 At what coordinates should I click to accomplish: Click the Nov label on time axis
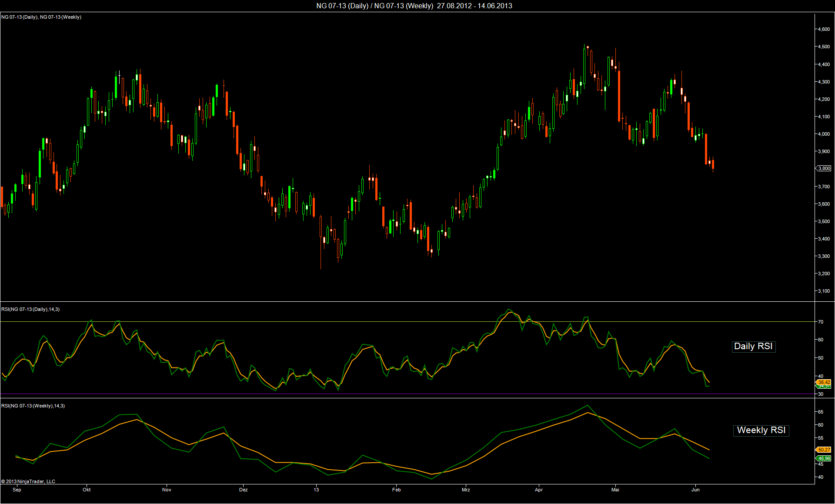(x=167, y=490)
